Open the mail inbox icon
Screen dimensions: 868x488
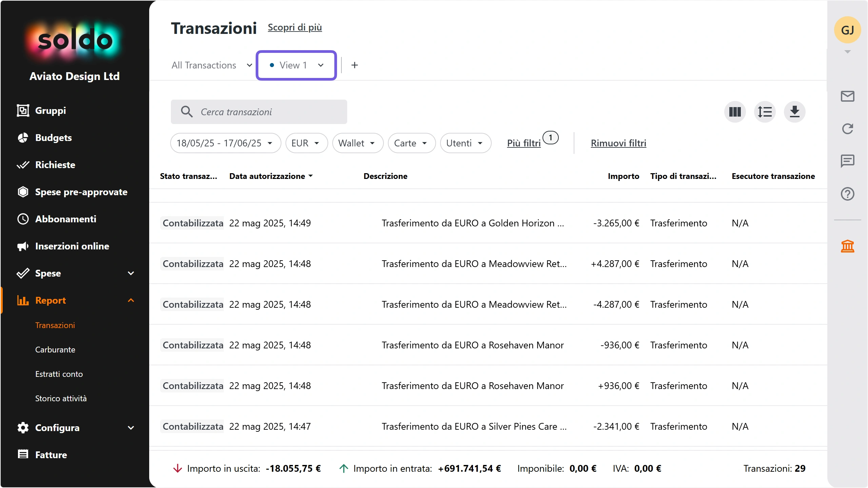847,96
